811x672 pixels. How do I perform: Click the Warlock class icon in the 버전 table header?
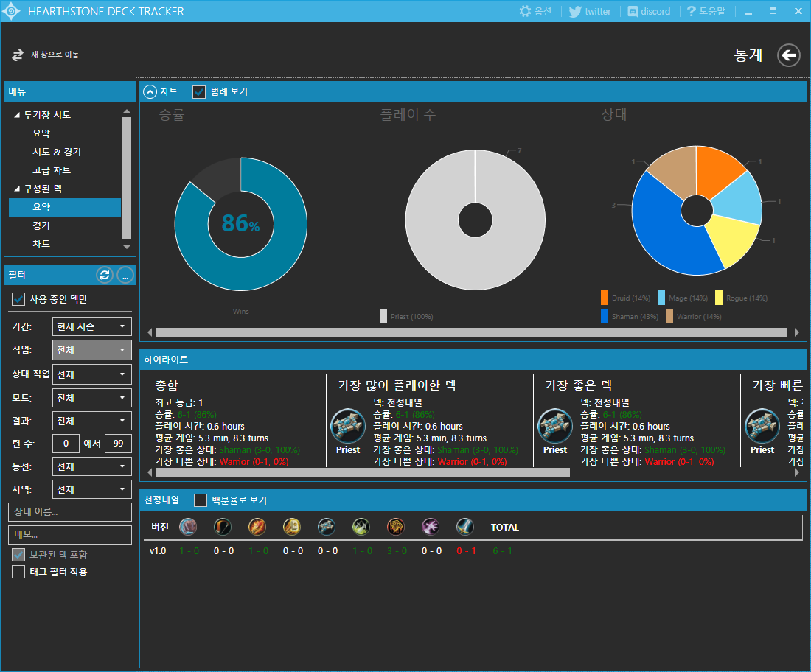[x=431, y=527]
